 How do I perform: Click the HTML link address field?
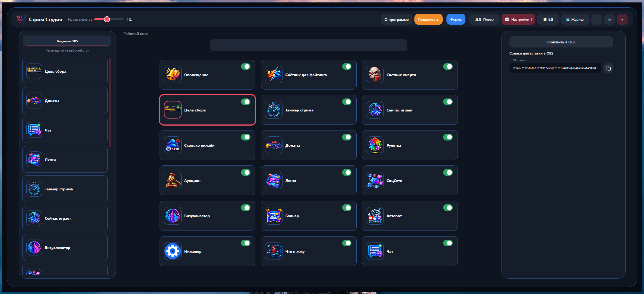tap(555, 68)
